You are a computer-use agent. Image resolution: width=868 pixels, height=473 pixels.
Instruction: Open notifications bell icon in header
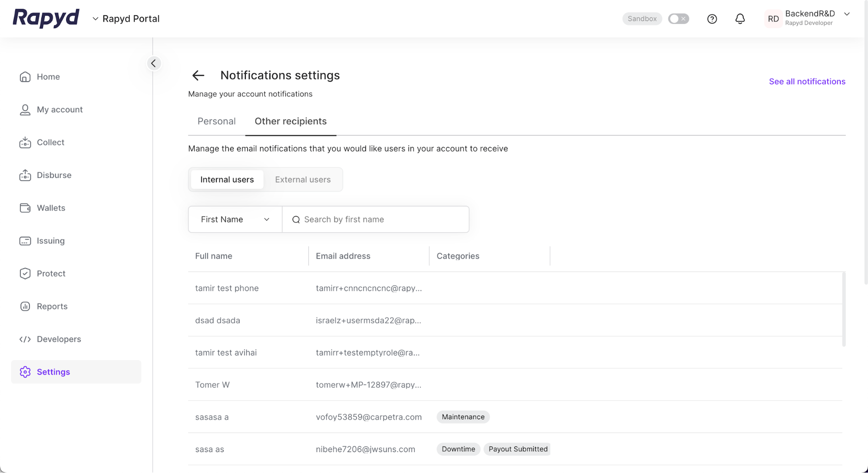(x=740, y=19)
